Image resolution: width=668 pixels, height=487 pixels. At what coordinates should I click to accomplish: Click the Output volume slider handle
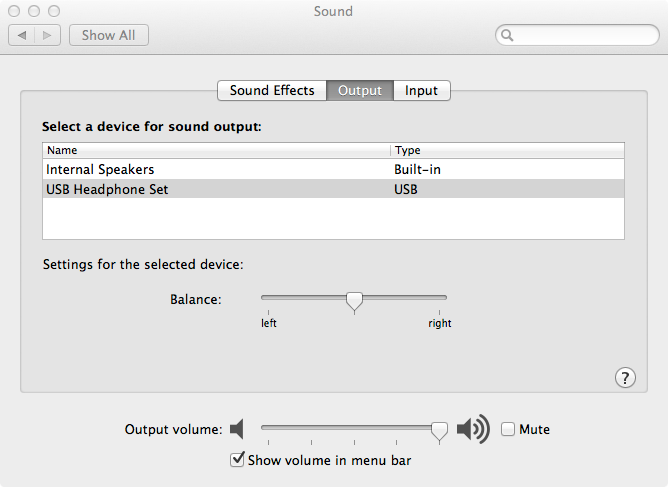coord(439,430)
